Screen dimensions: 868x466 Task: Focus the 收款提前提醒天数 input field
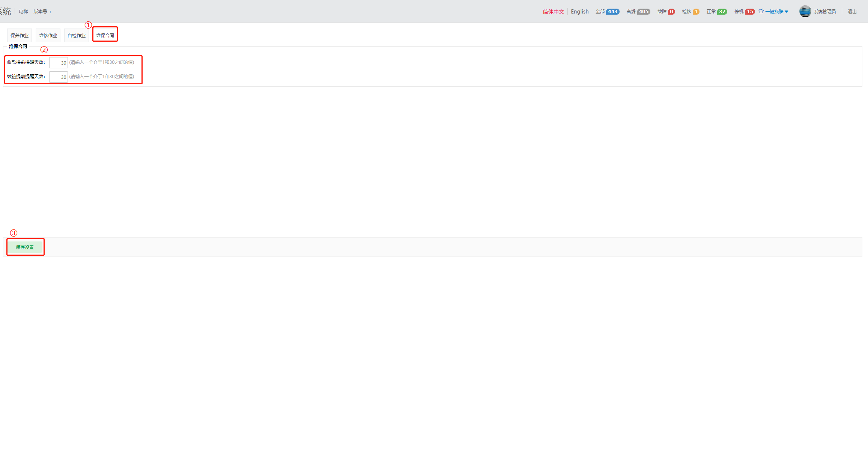58,63
